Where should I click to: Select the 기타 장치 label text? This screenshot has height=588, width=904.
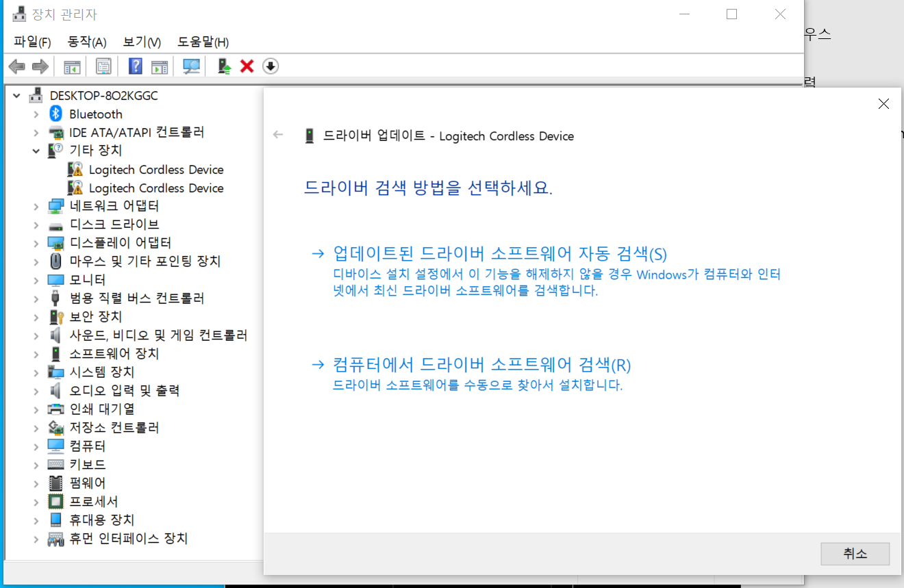click(96, 151)
